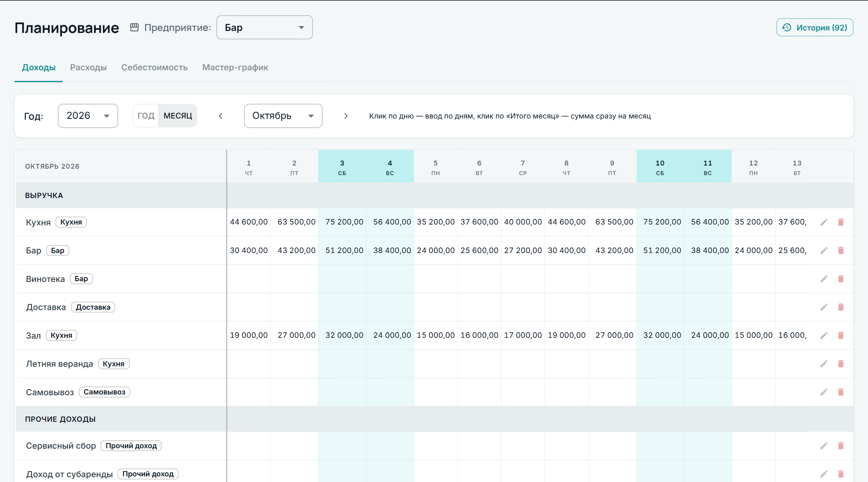
Task: Delete the Кухня revenue row
Action: pyautogui.click(x=841, y=222)
